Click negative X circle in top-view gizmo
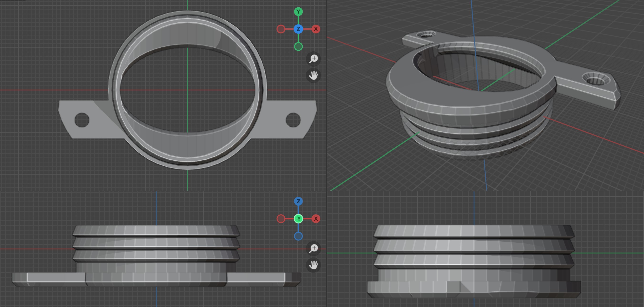 (281, 29)
